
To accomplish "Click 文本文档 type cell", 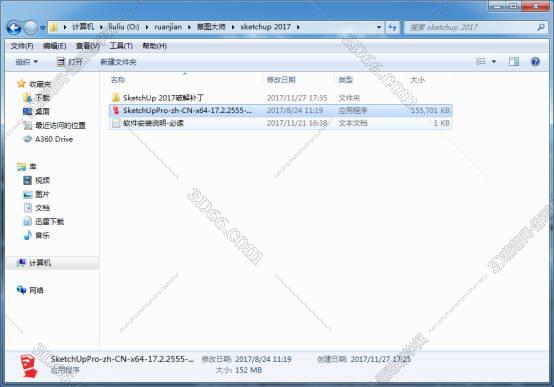I will (353, 123).
